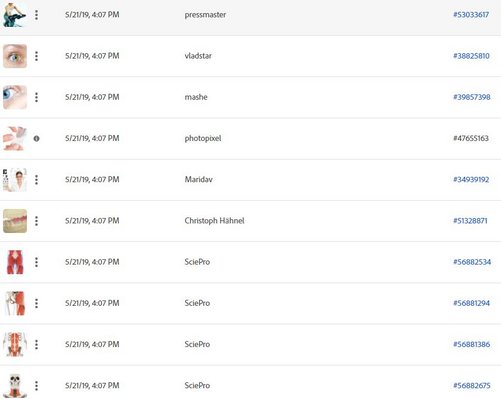Viewport: 501px width, 399px height.
Task: Open asset link #53033617
Action: pos(471,15)
